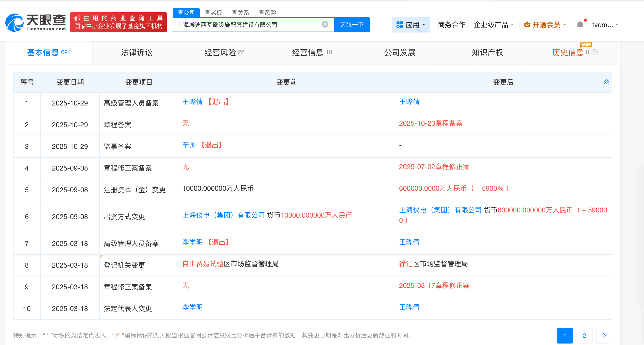Viewport: 644px width, 345px height.
Task: Select the 查老板 search mode
Action: tap(213, 13)
